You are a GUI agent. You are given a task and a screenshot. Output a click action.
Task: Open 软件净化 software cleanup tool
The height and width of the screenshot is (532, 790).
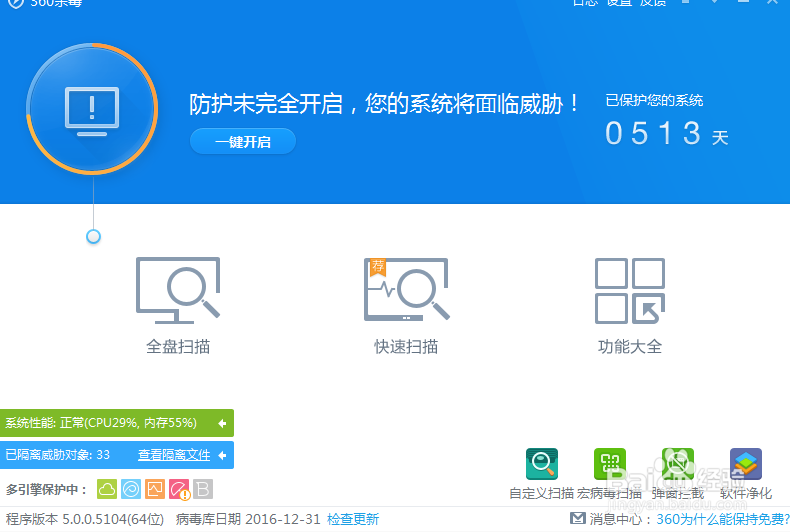[746, 474]
